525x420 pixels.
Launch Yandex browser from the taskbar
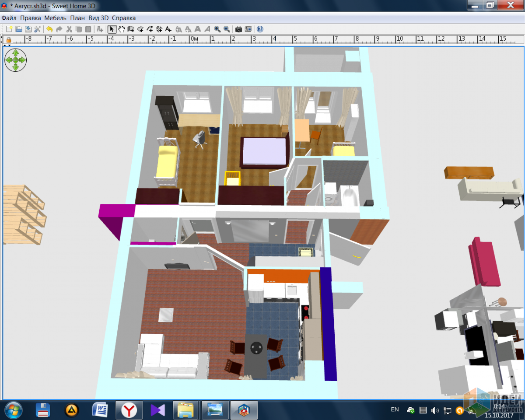point(129,410)
